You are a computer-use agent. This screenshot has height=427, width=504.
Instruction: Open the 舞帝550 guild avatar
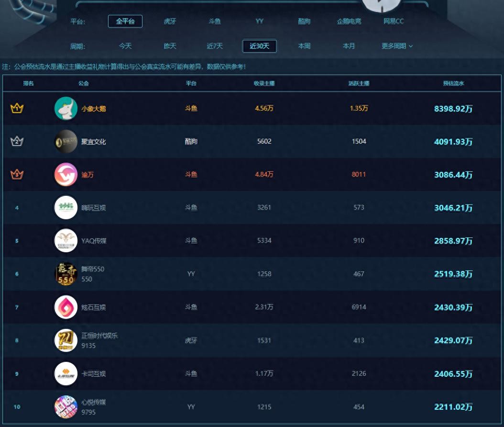(x=66, y=274)
